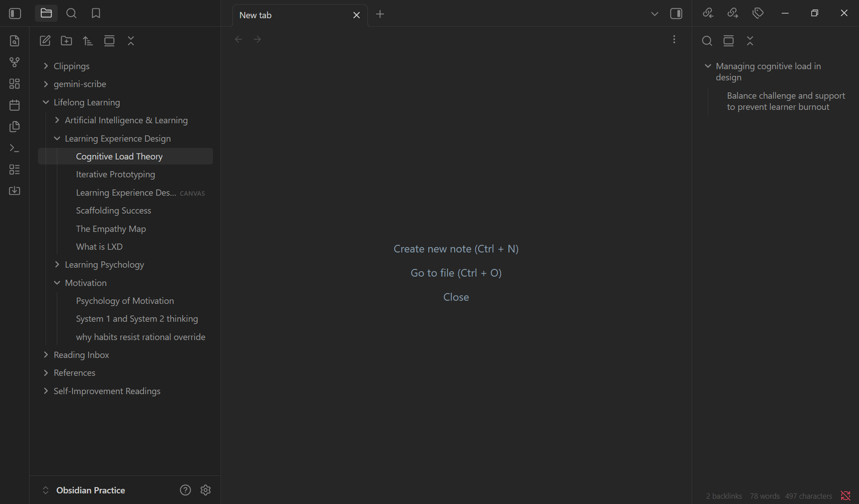Create a new note with pencil icon
Image resolution: width=859 pixels, height=504 pixels.
coord(45,41)
